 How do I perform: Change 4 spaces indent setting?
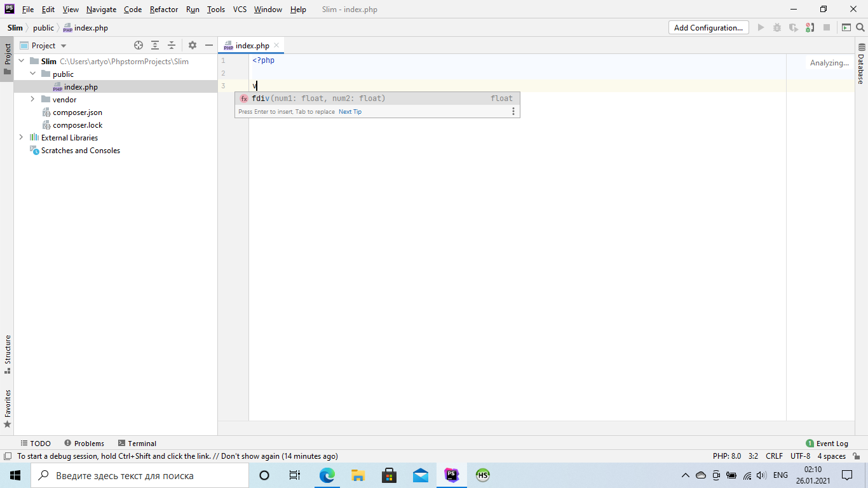click(x=832, y=456)
